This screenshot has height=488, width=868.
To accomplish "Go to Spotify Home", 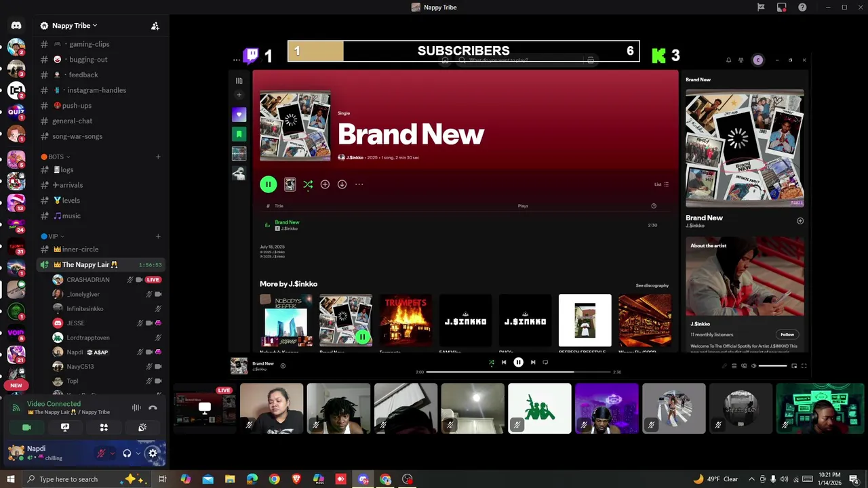I will pos(445,60).
